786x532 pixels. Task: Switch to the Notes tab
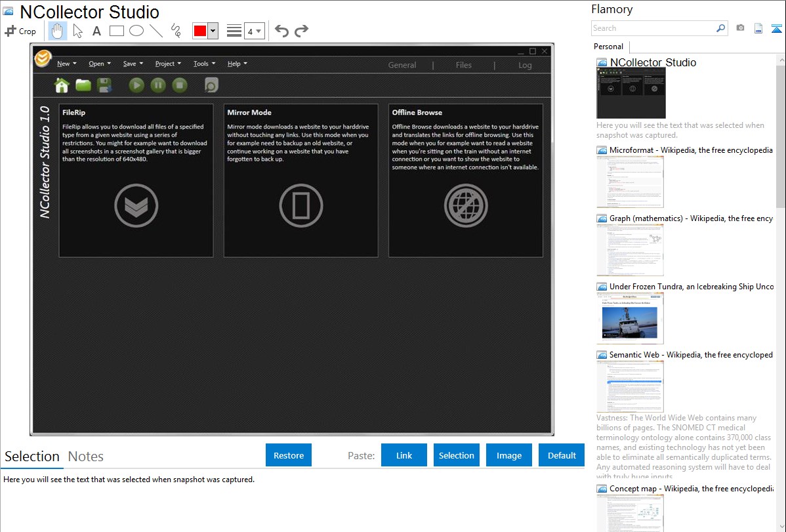pyautogui.click(x=86, y=457)
